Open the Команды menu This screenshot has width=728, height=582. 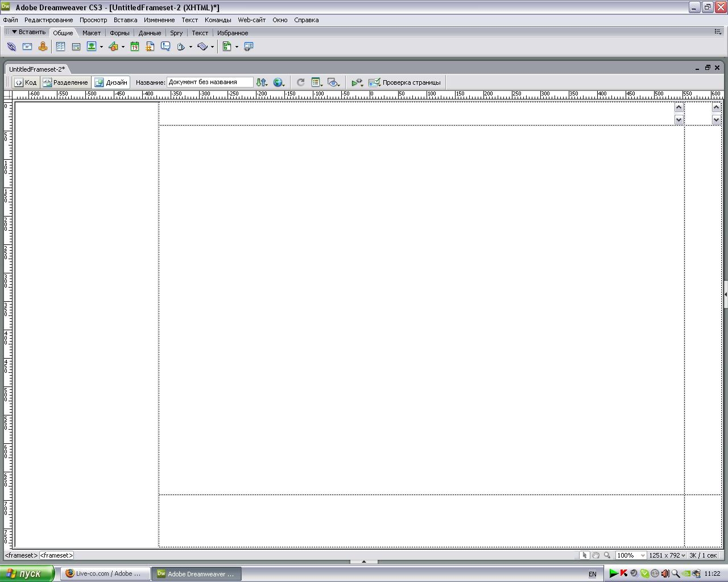[218, 20]
